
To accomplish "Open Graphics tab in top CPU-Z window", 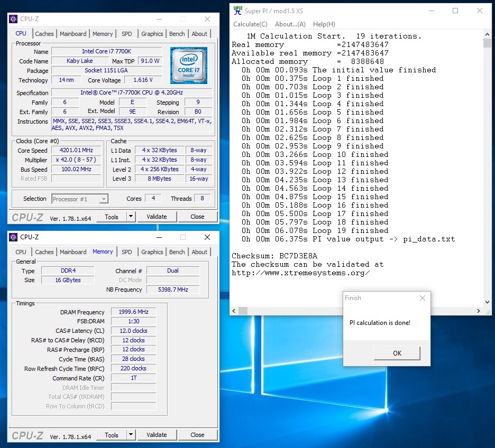I will tap(152, 34).
